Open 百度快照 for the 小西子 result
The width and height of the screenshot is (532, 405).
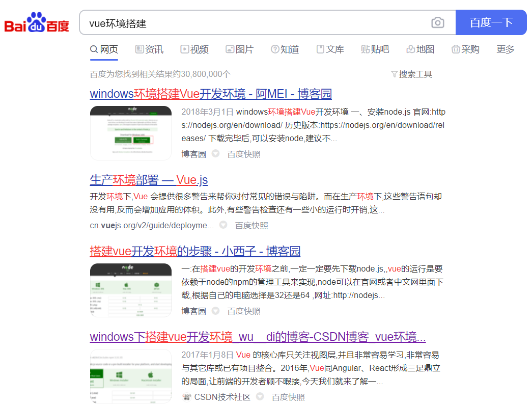pyautogui.click(x=244, y=311)
